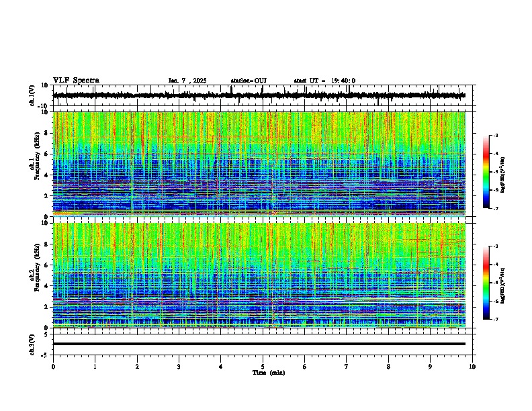Click the "-7" value on ch.1 colorbar
Viewport: 532px width, 411px height.
tap(496, 208)
